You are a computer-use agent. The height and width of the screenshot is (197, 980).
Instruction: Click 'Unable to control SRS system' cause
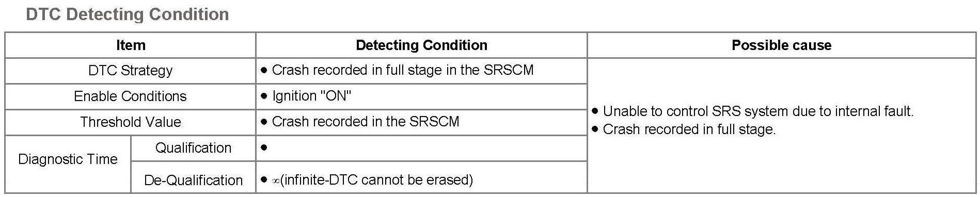758,111
